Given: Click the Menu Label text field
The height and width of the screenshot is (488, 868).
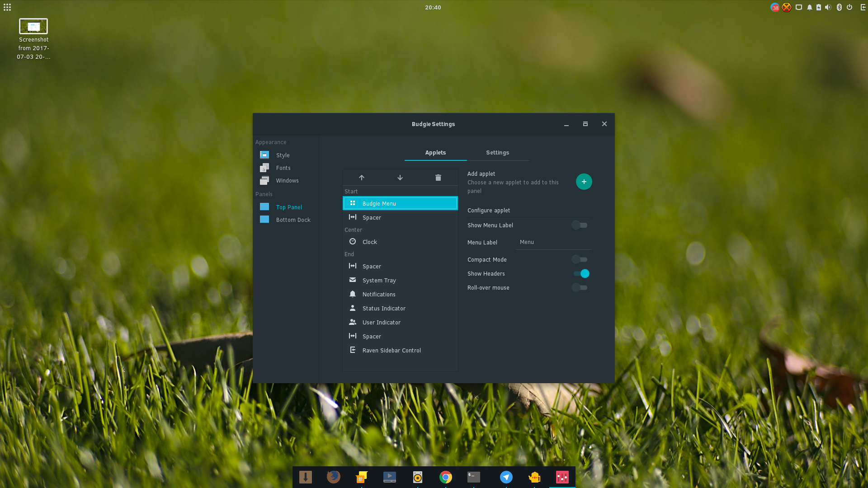Looking at the screenshot, I should point(554,242).
